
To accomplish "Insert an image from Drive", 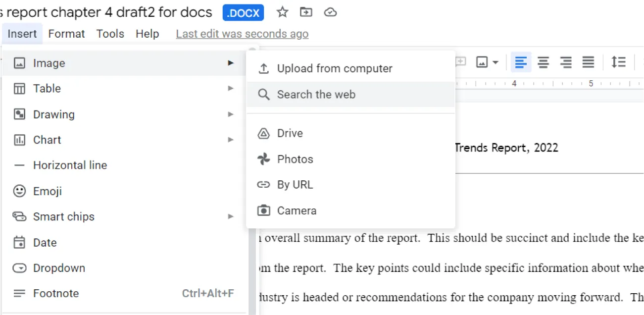I will pos(290,133).
